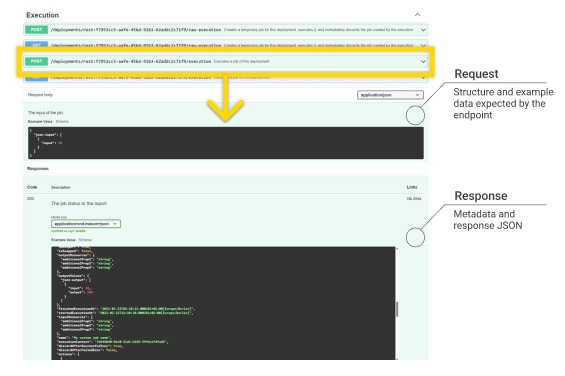The image size is (565, 376).
Task: Click the POST raw-execution endpoint path
Action: click(x=136, y=30)
